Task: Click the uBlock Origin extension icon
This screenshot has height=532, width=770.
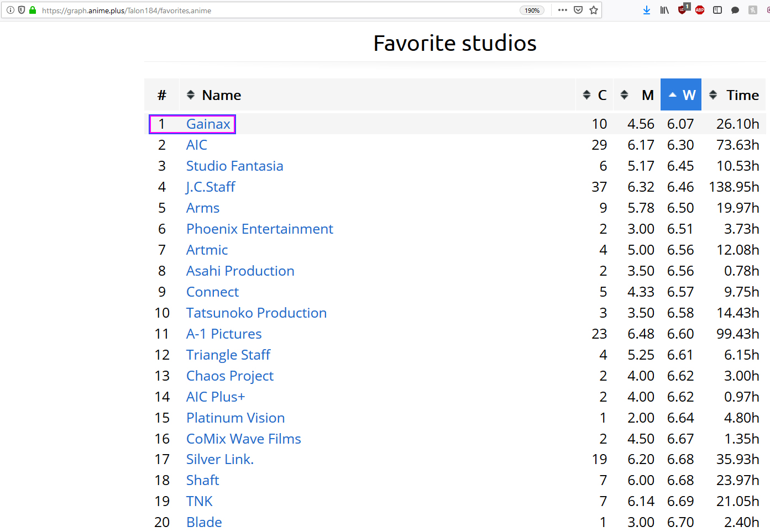Action: (683, 10)
